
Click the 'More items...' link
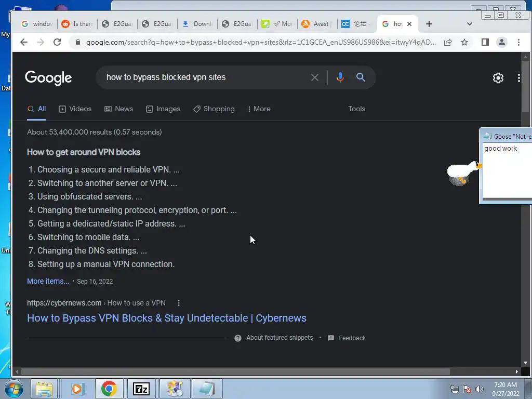[48, 281]
